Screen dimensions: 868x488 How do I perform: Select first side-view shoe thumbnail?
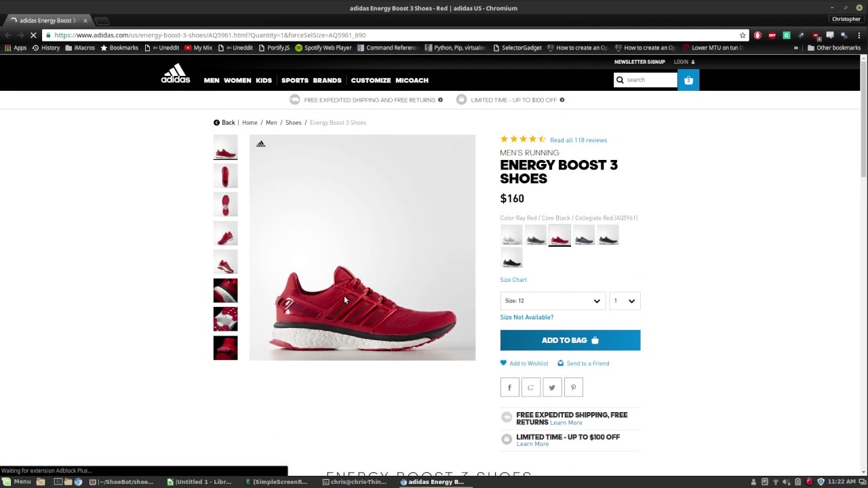click(226, 147)
